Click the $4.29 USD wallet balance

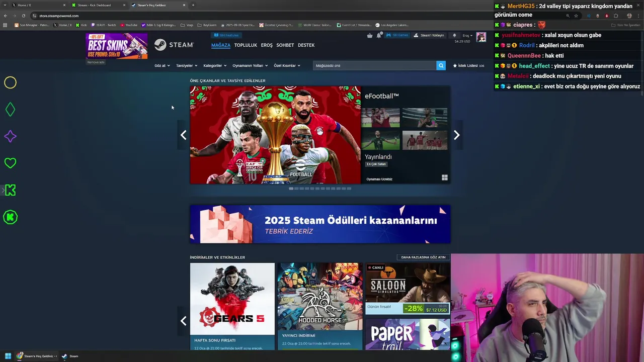coord(462,41)
